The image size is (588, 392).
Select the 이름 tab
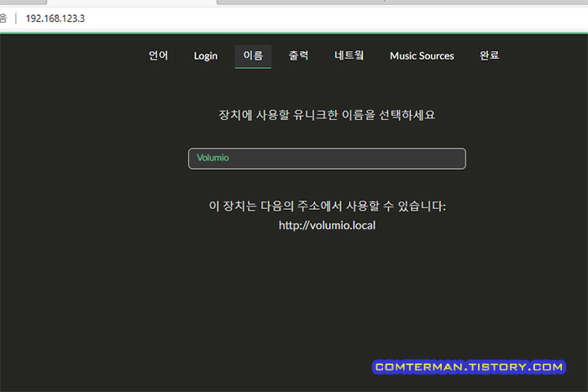click(x=253, y=56)
